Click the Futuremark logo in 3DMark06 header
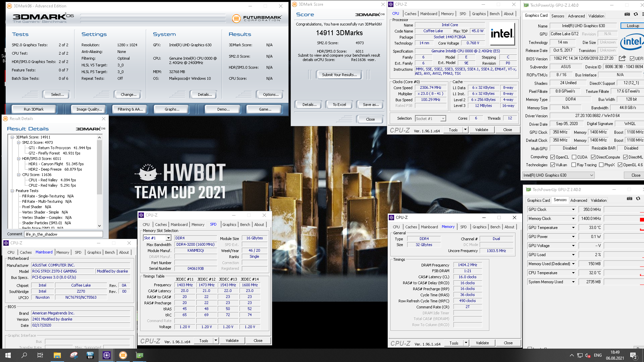 (257, 18)
